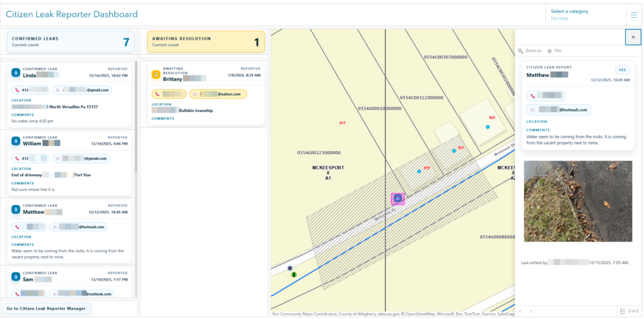Screen dimensions: 644x319
Task: Open the leak photo attachment thumbnail
Action: (x=578, y=201)
